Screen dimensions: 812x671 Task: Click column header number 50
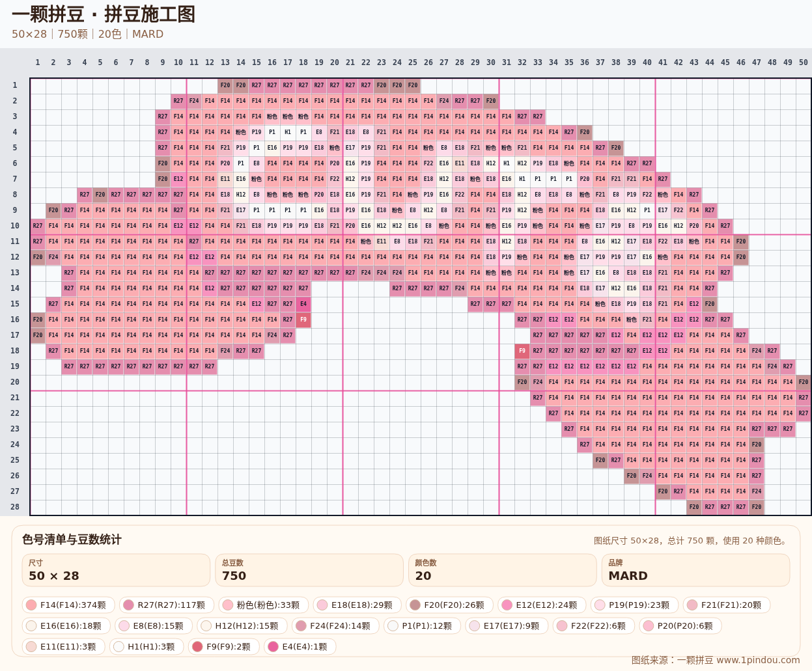pyautogui.click(x=804, y=62)
